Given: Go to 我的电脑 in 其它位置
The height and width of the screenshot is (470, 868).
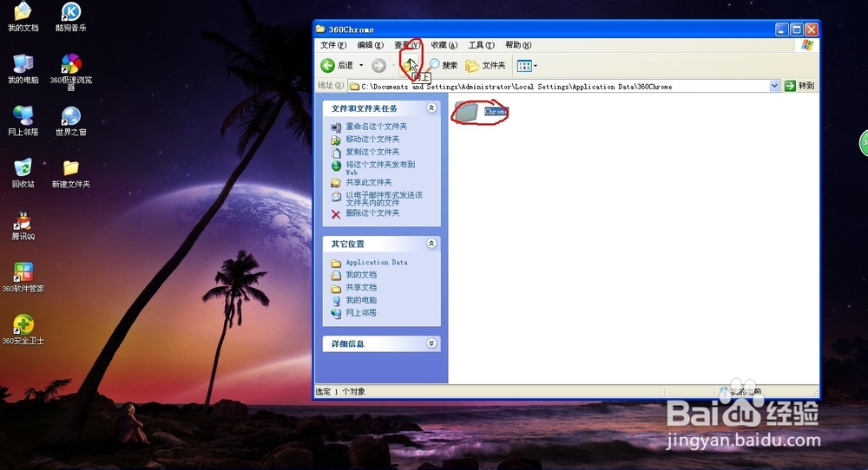Looking at the screenshot, I should pos(361,300).
